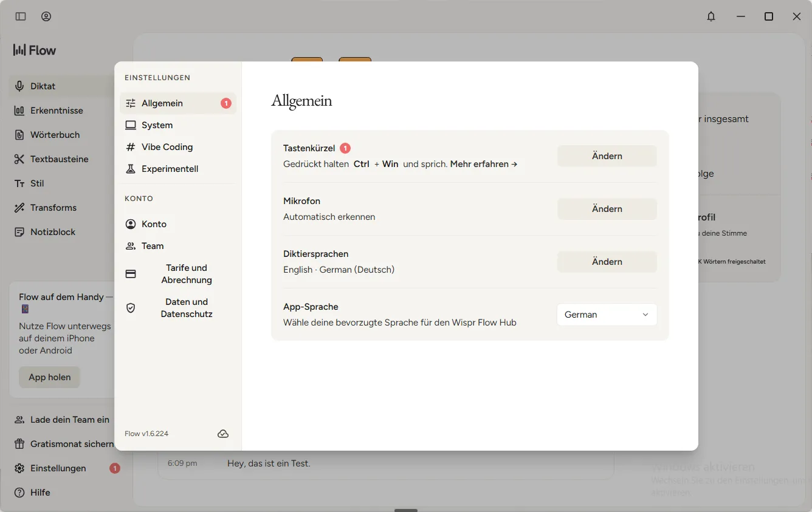Viewport: 812px width, 512px height.
Task: Click the cloud sync icon near the version number
Action: point(223,434)
